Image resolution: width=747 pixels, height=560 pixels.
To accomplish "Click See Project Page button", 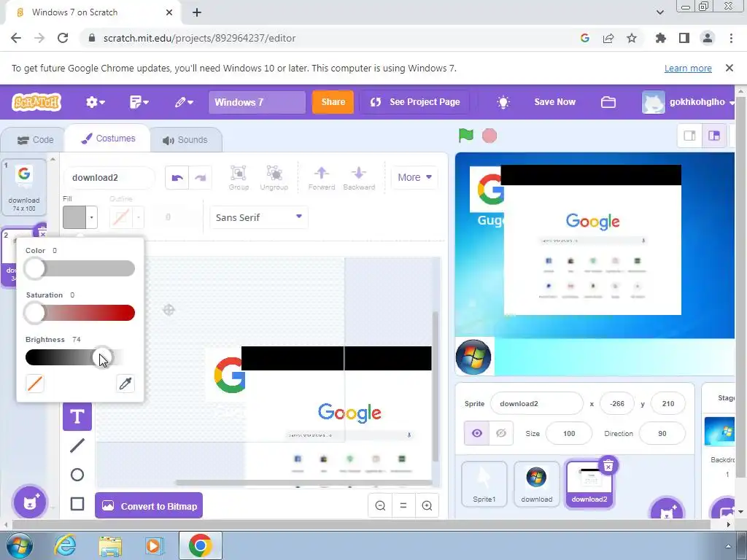I will (x=414, y=102).
